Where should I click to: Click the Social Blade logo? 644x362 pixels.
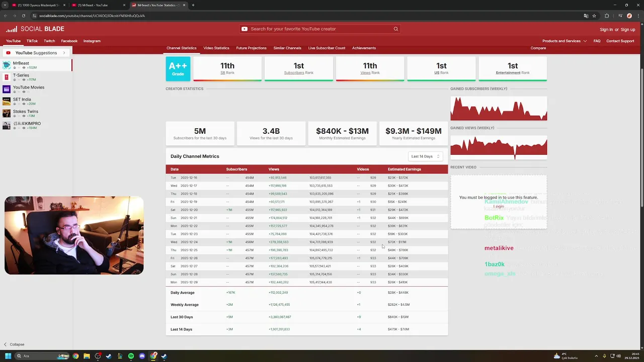coord(35,29)
